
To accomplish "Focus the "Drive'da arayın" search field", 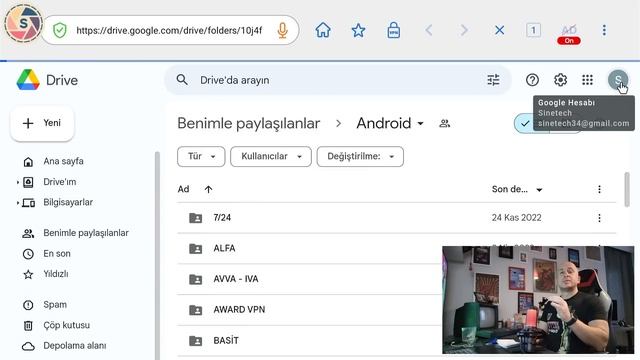I will click(x=338, y=80).
